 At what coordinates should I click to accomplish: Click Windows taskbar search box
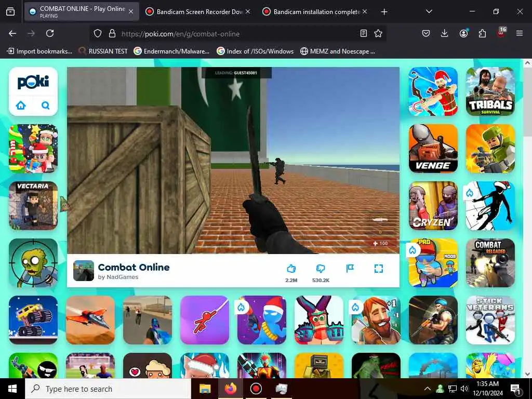coord(108,389)
